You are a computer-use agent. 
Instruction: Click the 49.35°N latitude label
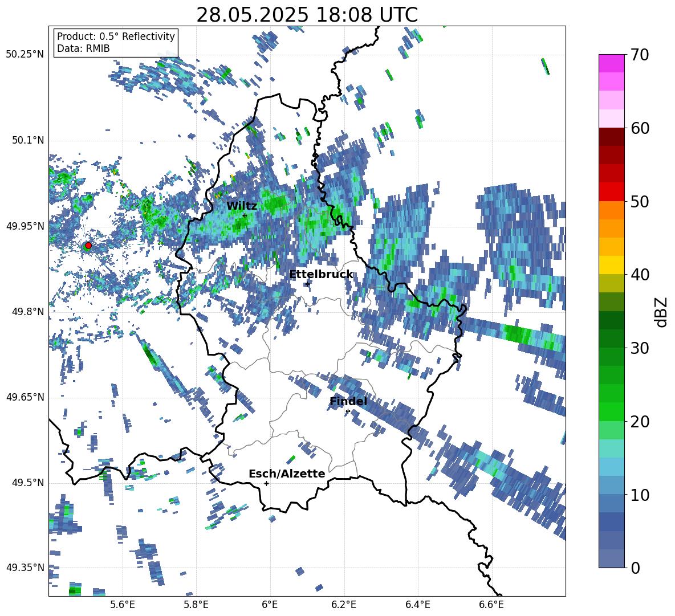[25, 568]
